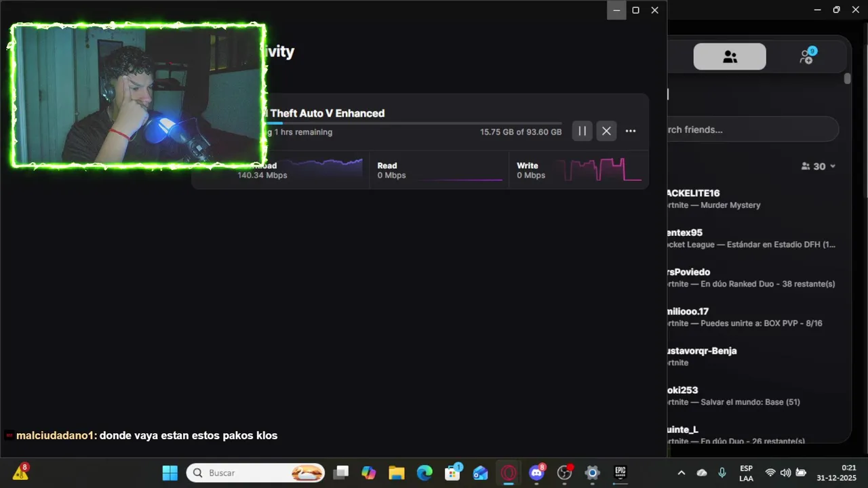Select friend playing Rocket League Estándar
Viewport: 868px width, 488px height.
[753, 238]
